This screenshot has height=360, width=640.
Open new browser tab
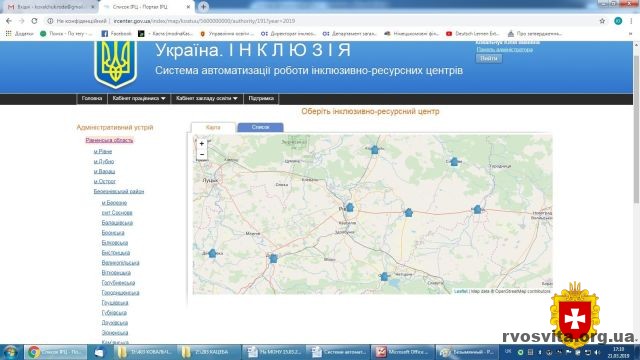[x=203, y=7]
